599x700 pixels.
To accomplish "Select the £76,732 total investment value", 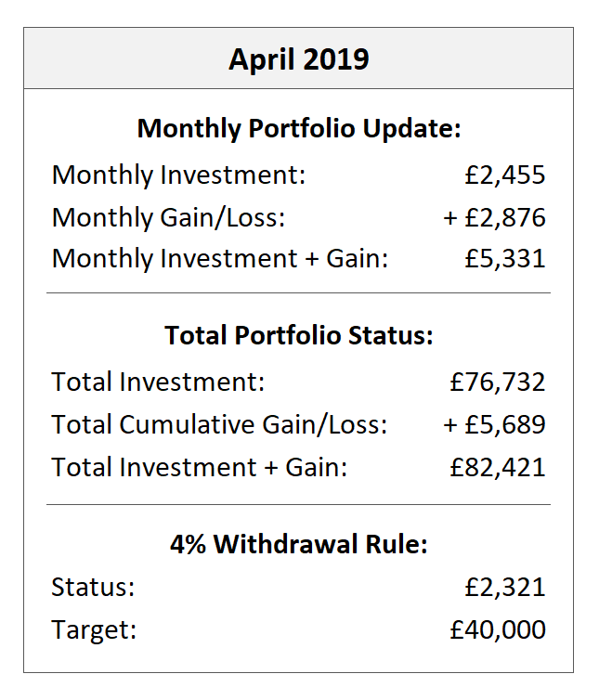I will pyautogui.click(x=497, y=382).
